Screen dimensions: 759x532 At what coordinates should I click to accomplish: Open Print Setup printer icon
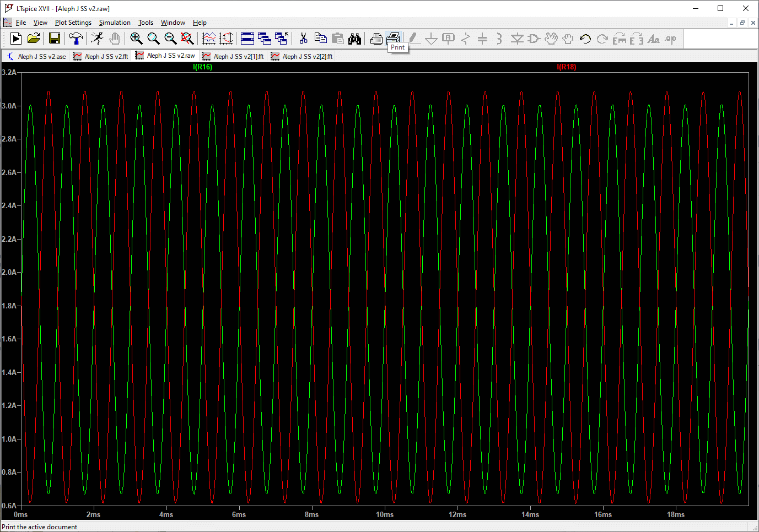click(376, 39)
